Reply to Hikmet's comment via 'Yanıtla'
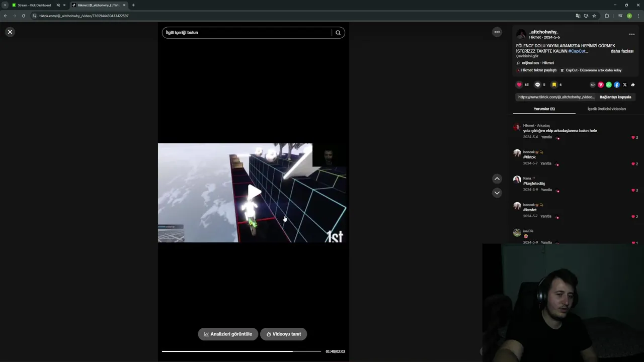Viewport: 644px width, 362px height. point(546,137)
